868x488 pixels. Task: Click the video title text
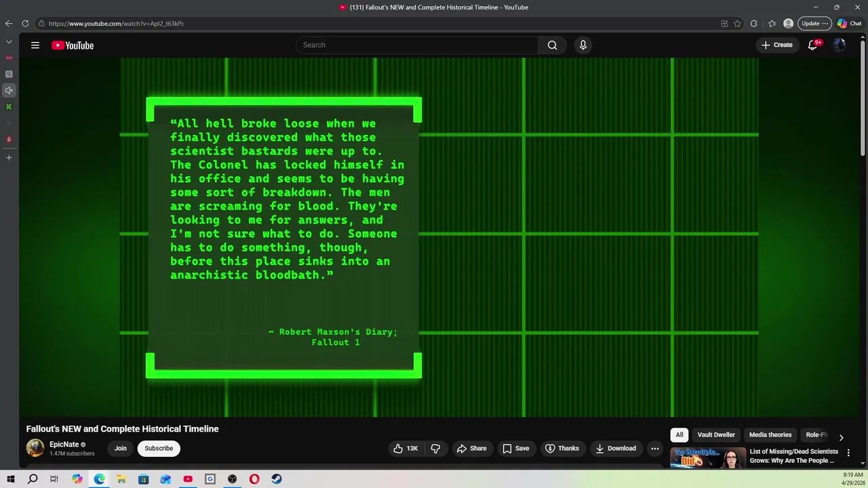122,429
